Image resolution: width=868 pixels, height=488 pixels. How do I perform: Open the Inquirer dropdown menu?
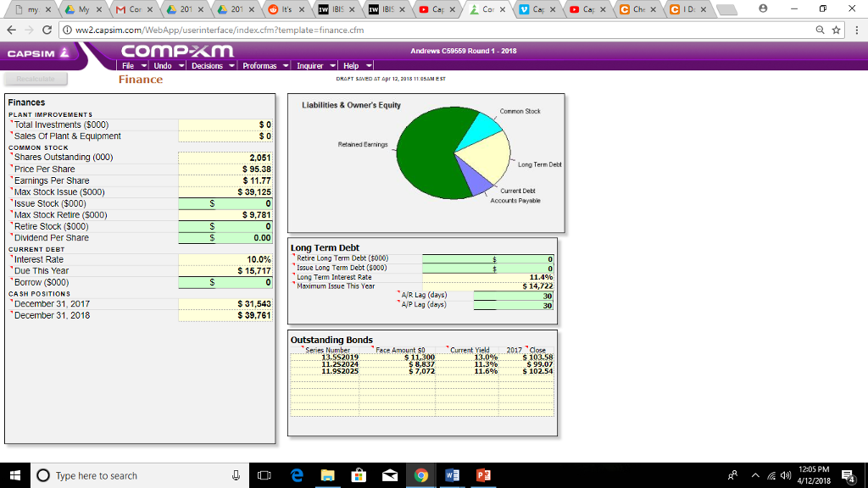(x=315, y=65)
